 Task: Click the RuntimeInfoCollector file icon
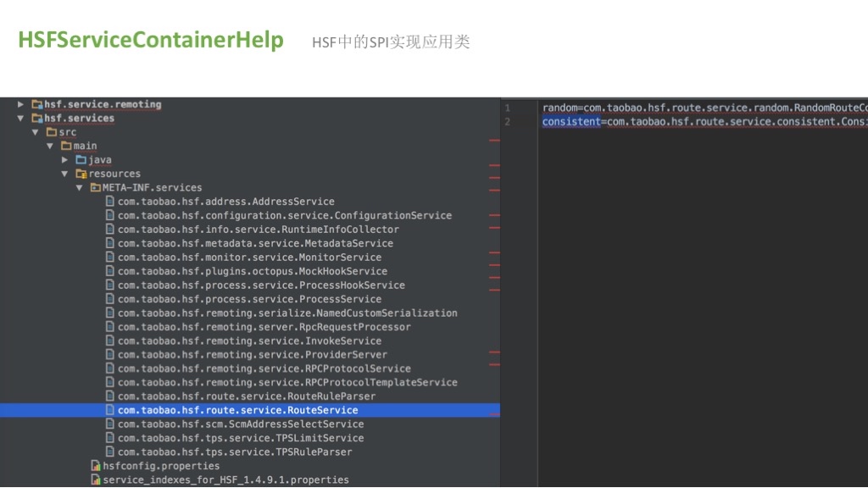click(x=109, y=229)
